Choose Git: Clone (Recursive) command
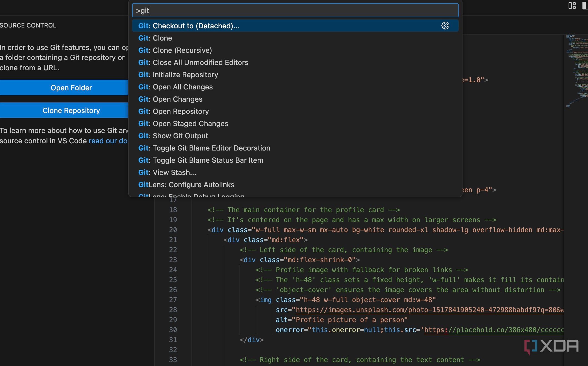This screenshot has width=588, height=366. 295,50
